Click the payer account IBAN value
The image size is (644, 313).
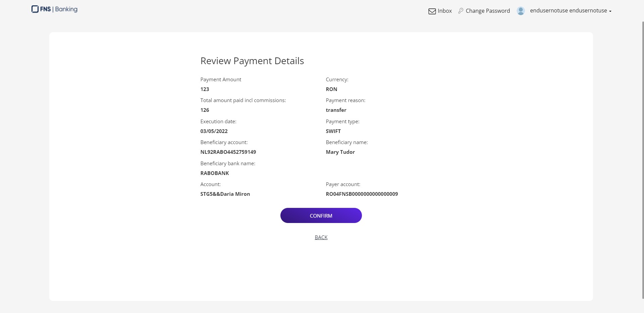pos(362,194)
